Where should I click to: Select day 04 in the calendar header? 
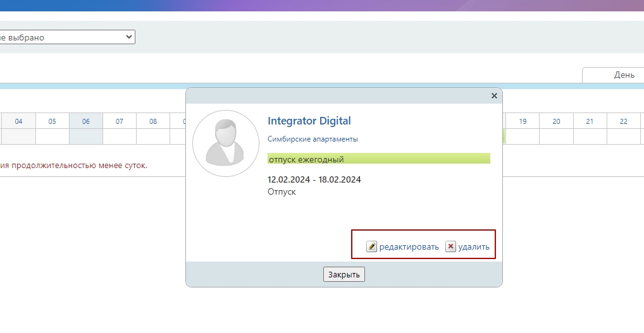click(19, 121)
